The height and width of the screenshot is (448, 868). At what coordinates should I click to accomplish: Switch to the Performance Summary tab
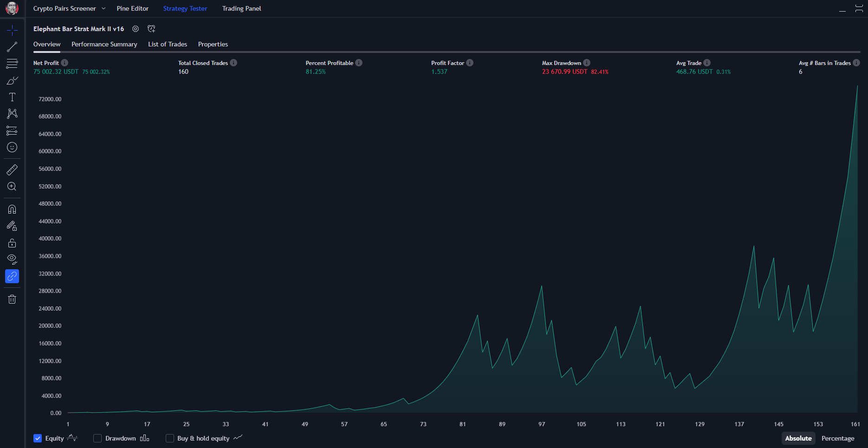104,44
